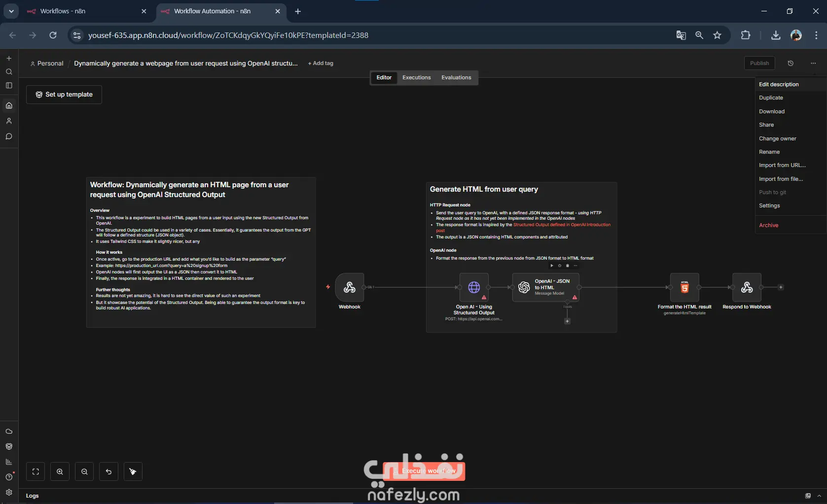Open more options on the OpenAI node toolbar
The width and height of the screenshot is (827, 504).
point(575,266)
